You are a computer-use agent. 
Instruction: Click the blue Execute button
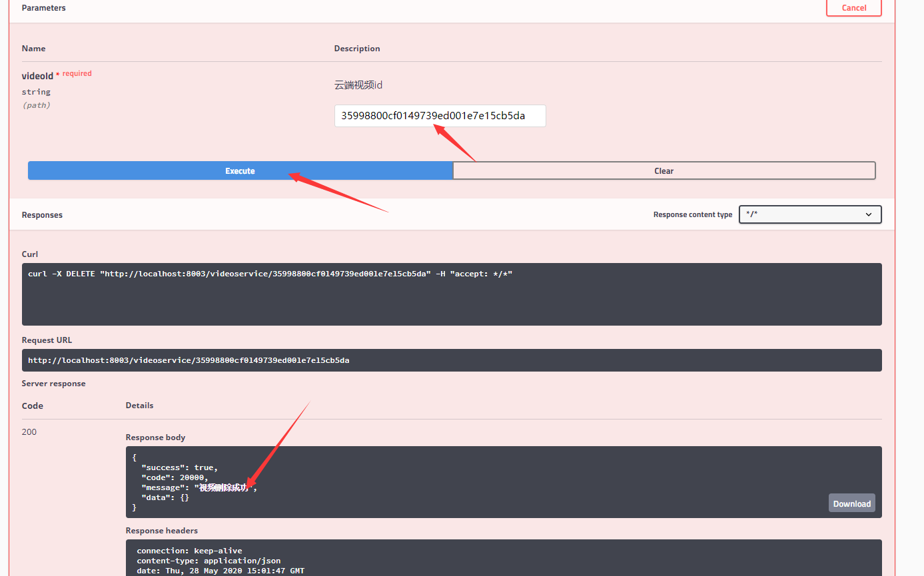click(240, 170)
